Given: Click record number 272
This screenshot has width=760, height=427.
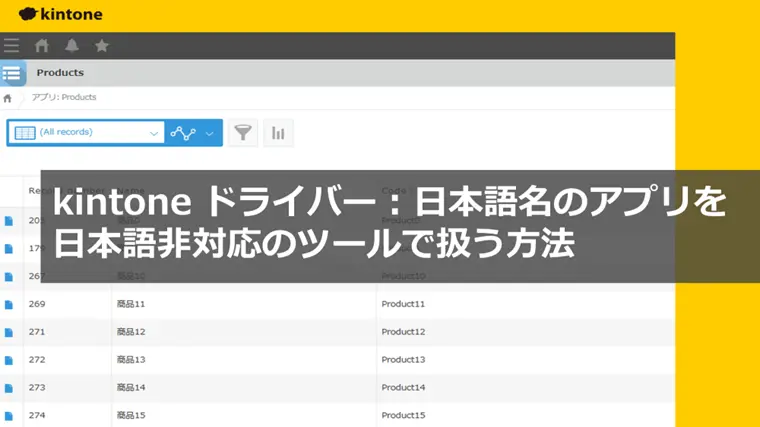Looking at the screenshot, I should 37,360.
